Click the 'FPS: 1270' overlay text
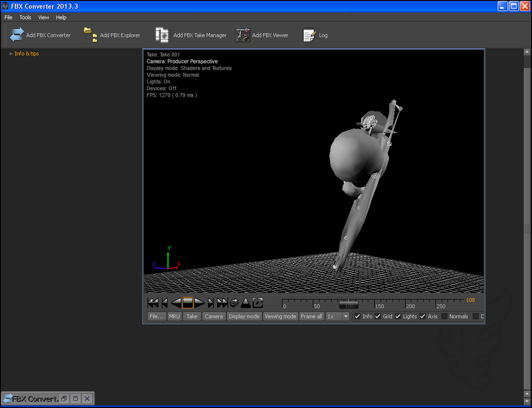This screenshot has height=408, width=532. [171, 95]
